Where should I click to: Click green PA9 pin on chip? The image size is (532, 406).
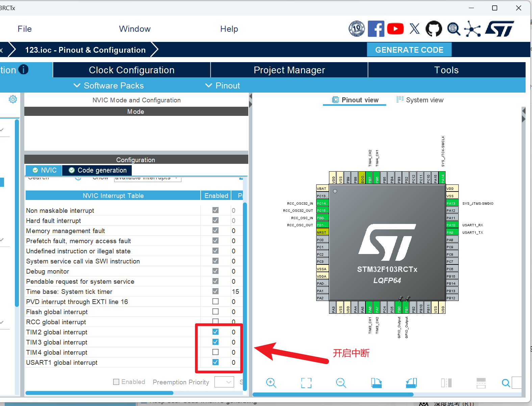point(452,232)
